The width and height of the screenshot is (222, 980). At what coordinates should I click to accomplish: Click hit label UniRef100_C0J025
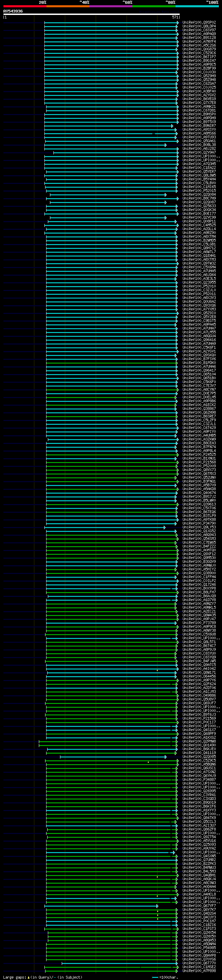[x=199, y=87]
